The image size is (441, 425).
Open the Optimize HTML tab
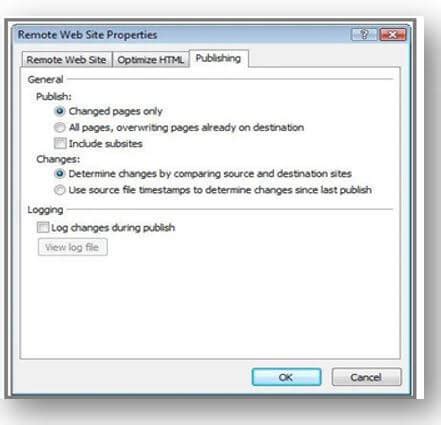point(151,60)
